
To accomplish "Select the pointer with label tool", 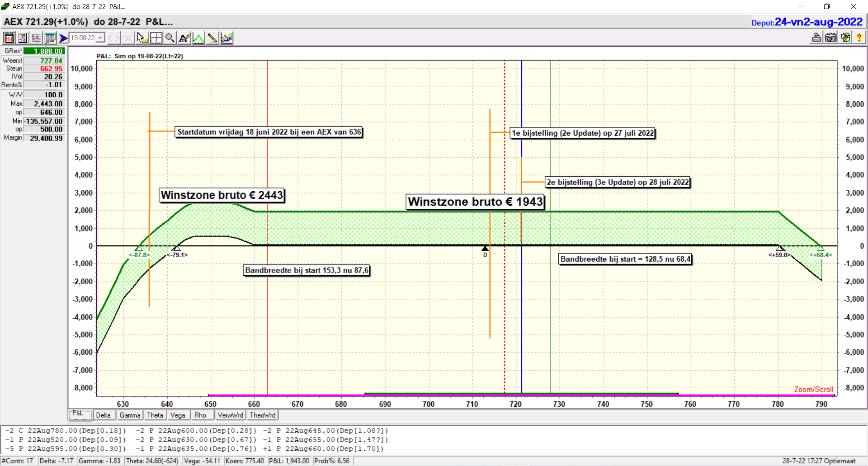I will click(x=142, y=38).
